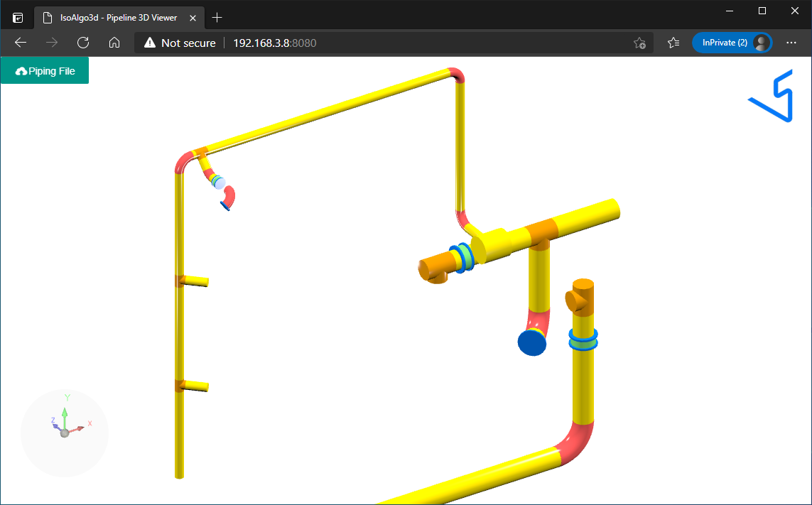Select the blue flange ring on the vertical pipe
This screenshot has height=505, width=812.
(x=584, y=340)
